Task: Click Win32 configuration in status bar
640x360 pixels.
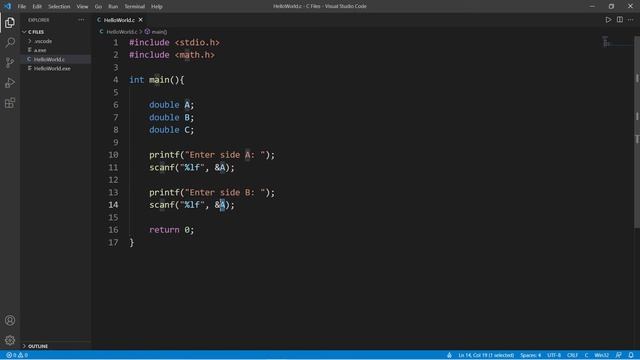Action: [602, 355]
